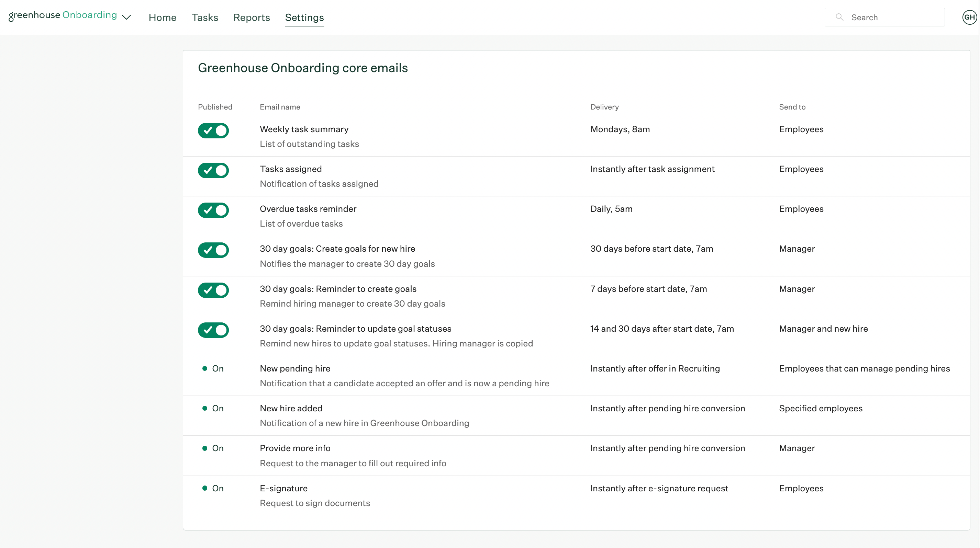
Task: Select the Settings tab
Action: pyautogui.click(x=304, y=18)
